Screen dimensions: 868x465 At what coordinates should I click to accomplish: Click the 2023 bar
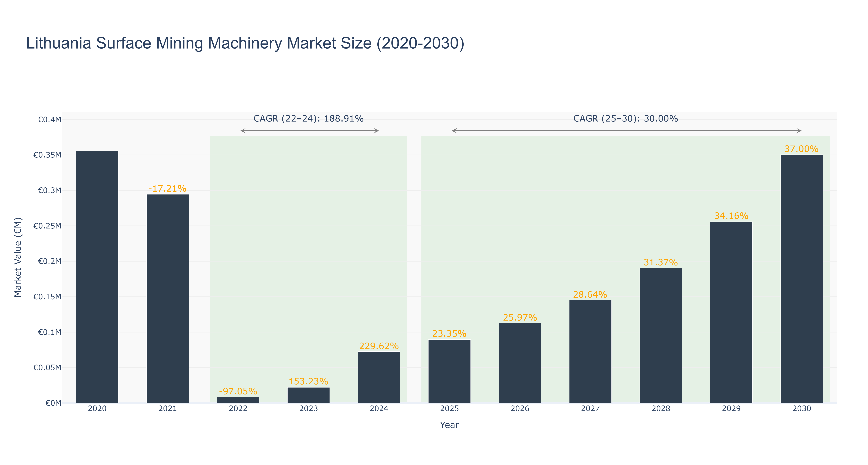tap(309, 395)
